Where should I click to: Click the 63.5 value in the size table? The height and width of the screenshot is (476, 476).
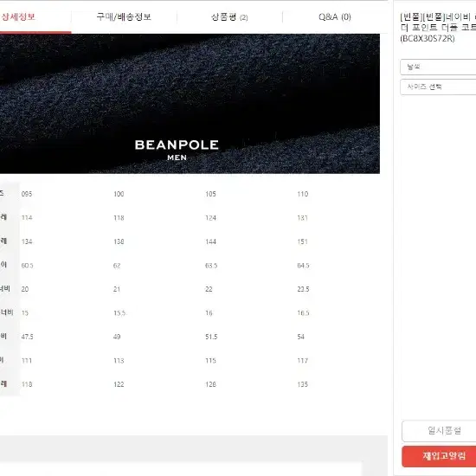click(x=211, y=266)
